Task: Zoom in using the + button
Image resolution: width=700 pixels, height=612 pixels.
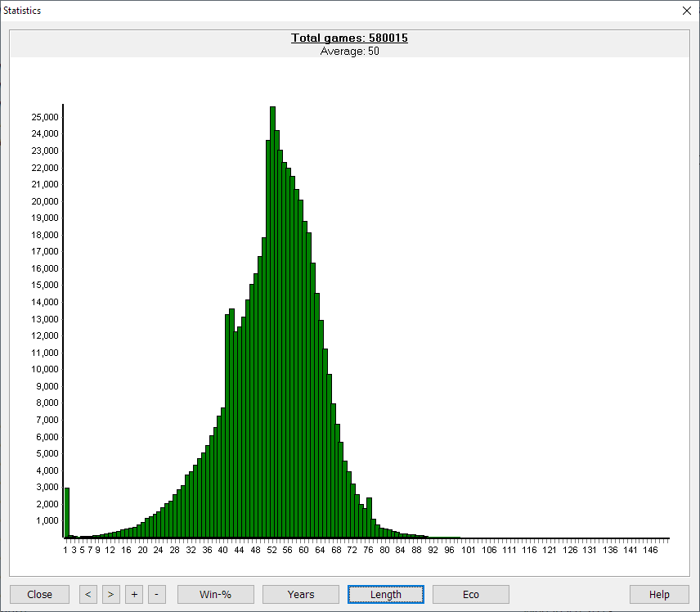Action: point(134,594)
